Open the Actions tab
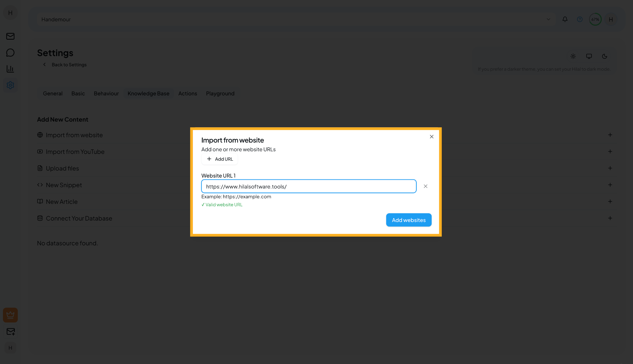The height and width of the screenshot is (364, 633). pyautogui.click(x=188, y=93)
